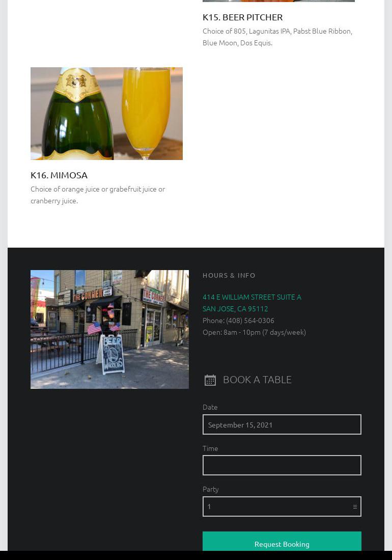
Task: Click the Request Booking button
Action: (x=282, y=543)
